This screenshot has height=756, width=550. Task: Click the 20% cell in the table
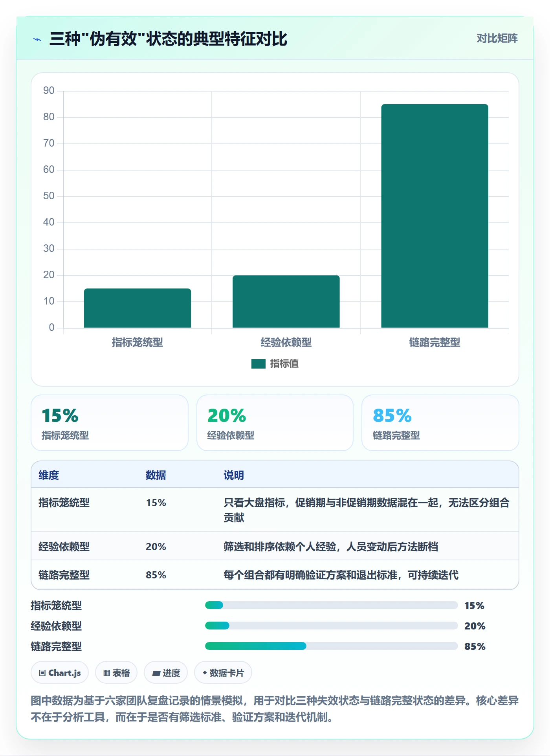[156, 547]
